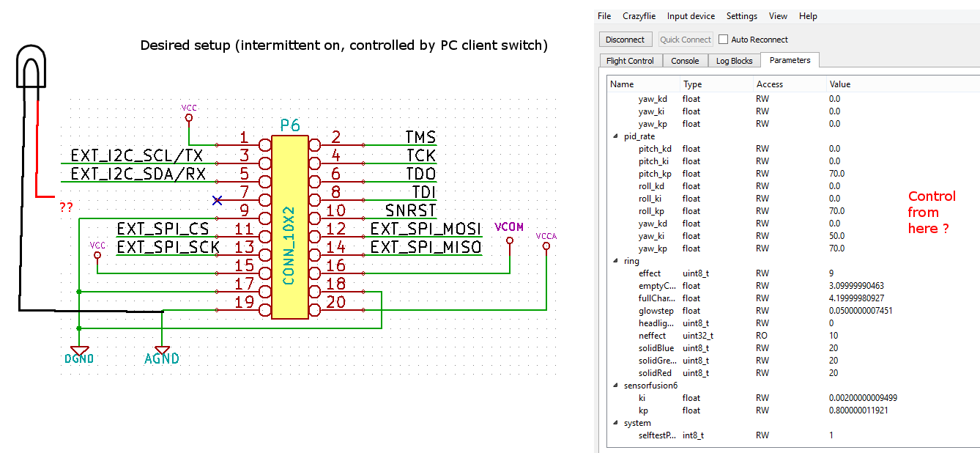Open the Crazyflie menu
Screen dimensions: 980x453
click(x=638, y=16)
